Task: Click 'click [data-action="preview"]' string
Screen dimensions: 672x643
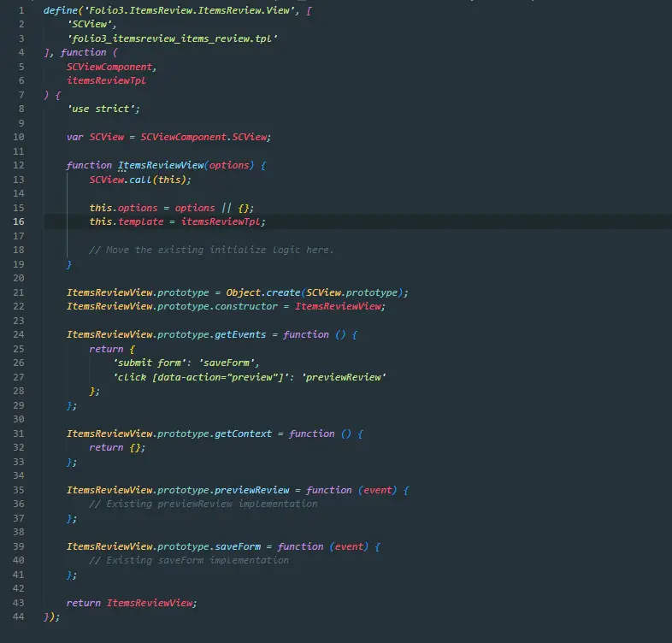Action: [x=201, y=377]
